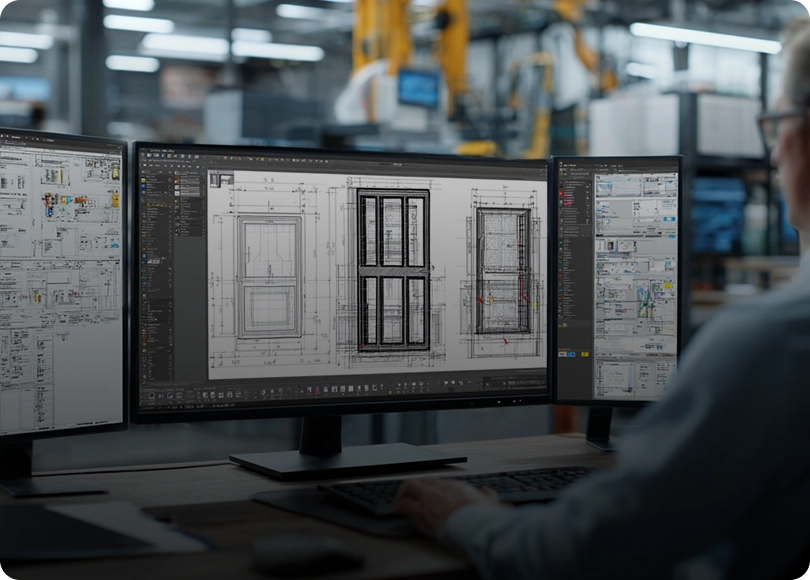Screen dimensions: 810x580
Task: Click the navigator thumbnail in the canvas corner
Action: (221, 179)
